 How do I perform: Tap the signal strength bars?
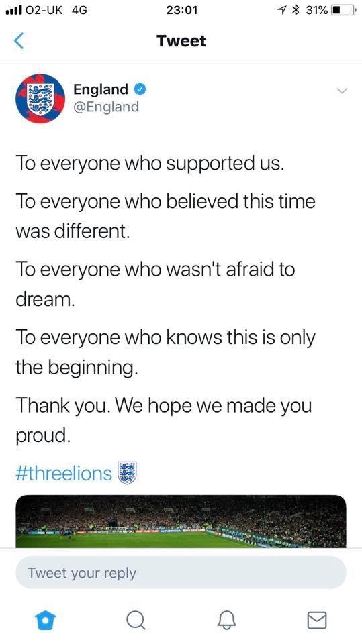click(x=14, y=10)
